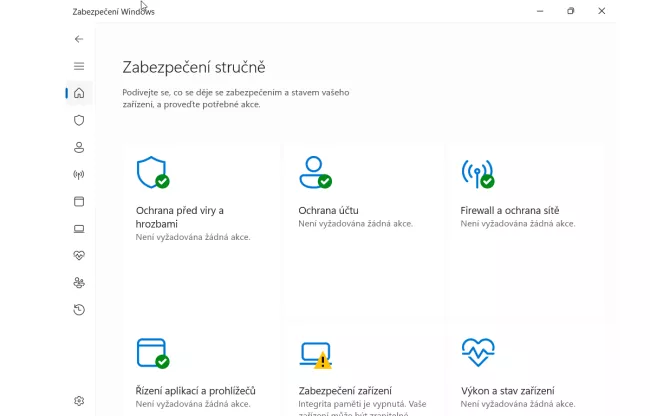Click the large laptop icon with warning badge

(x=314, y=354)
